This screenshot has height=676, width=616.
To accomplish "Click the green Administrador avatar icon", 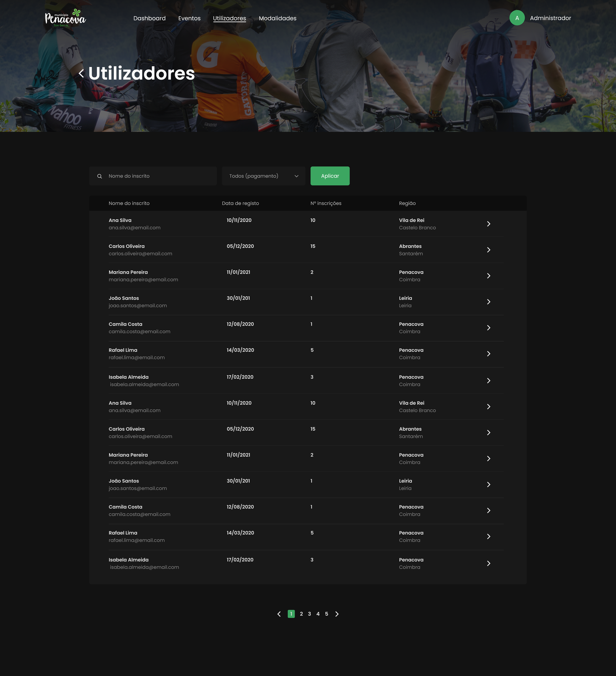I will click(x=517, y=18).
